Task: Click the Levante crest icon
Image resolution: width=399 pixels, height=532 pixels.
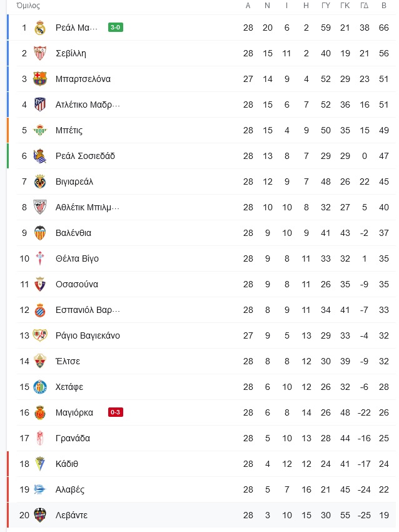Action: pos(40,515)
